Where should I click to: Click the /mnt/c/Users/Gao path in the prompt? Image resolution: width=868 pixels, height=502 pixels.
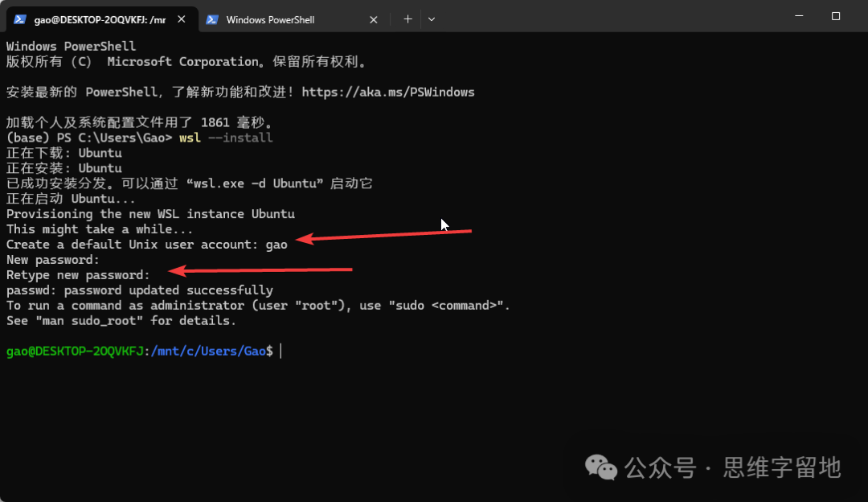pos(208,352)
